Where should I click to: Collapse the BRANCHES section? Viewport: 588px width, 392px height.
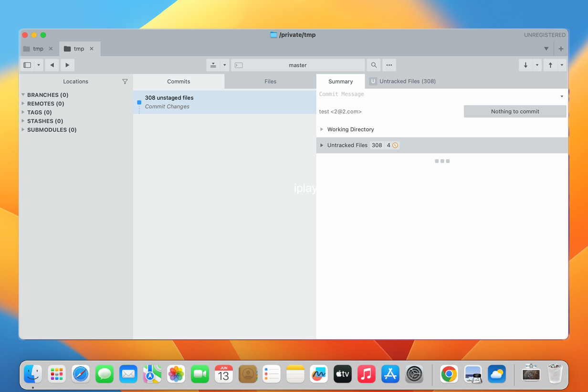tap(23, 95)
